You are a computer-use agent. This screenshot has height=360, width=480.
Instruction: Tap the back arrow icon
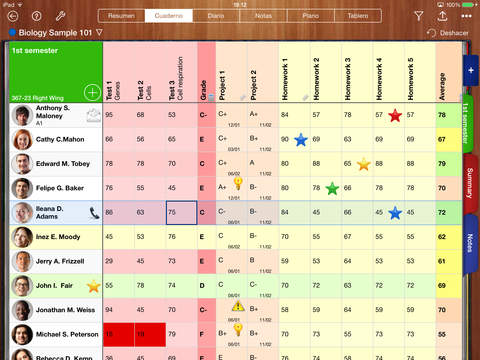tap(13, 16)
